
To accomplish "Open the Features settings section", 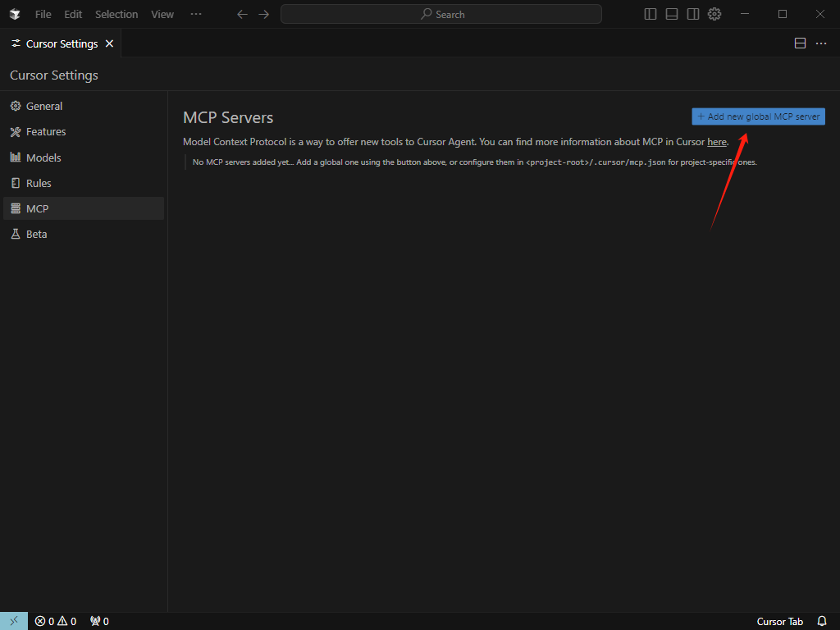I will [84, 132].
